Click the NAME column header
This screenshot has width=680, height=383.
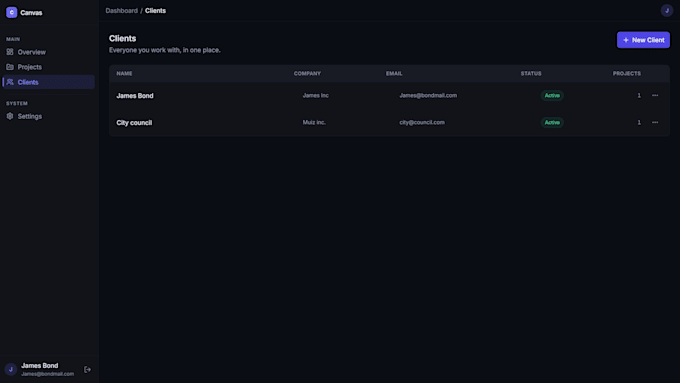point(124,73)
